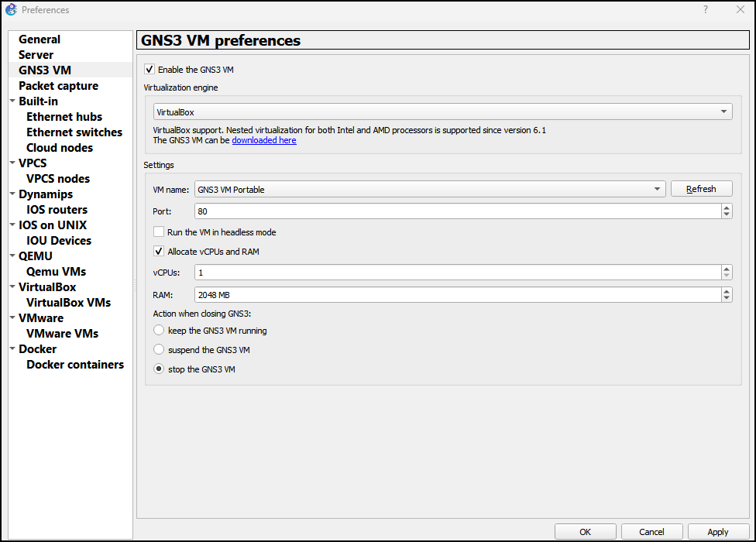Open VMware VMs settings
The height and width of the screenshot is (542, 756).
(x=62, y=333)
